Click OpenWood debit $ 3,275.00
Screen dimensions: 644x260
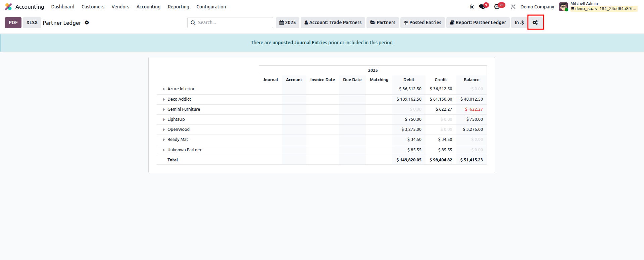pos(411,129)
